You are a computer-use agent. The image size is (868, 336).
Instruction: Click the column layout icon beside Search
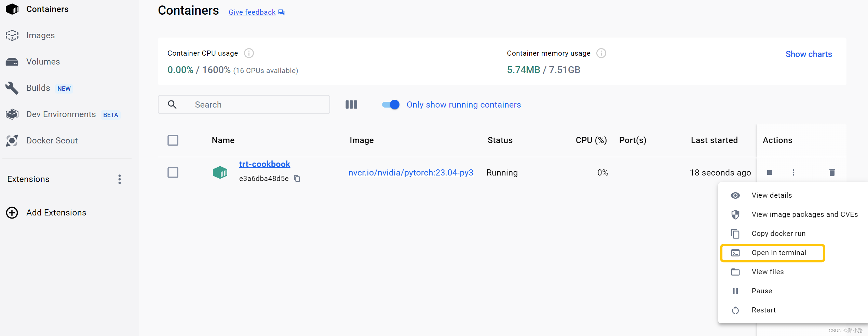coord(351,104)
